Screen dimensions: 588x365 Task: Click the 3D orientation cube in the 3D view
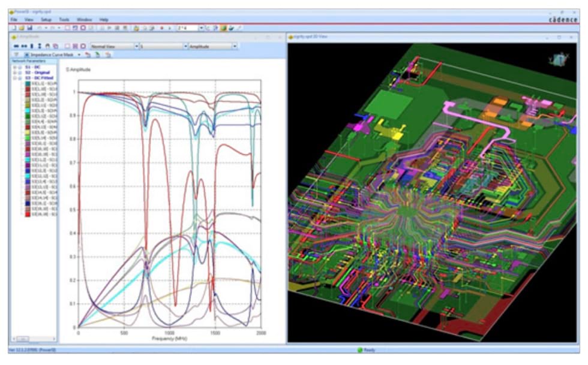click(x=560, y=59)
